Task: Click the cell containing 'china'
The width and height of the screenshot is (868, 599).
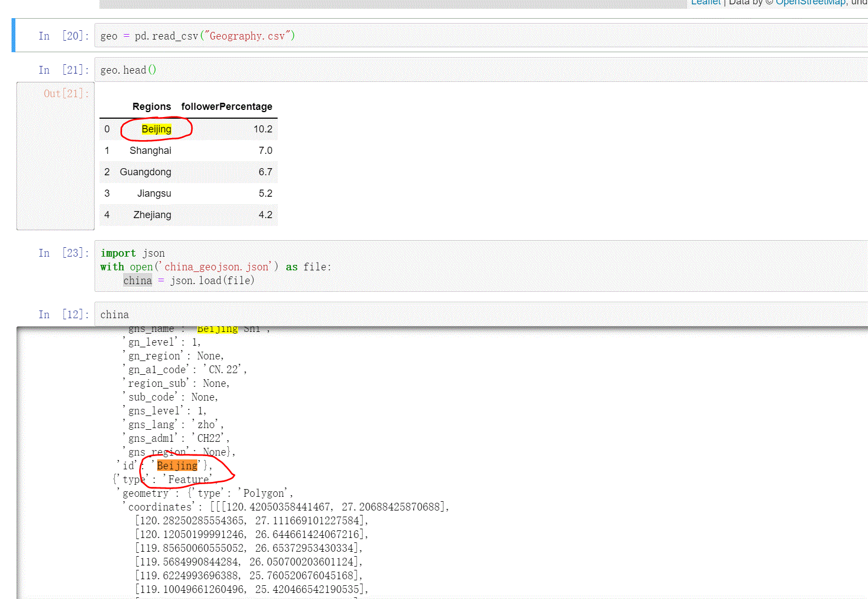Action: point(481,314)
